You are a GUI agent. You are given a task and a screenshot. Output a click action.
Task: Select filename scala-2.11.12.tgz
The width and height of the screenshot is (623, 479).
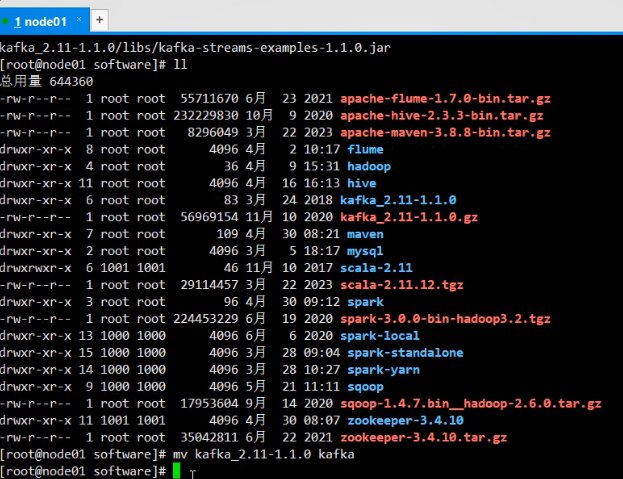coord(401,285)
